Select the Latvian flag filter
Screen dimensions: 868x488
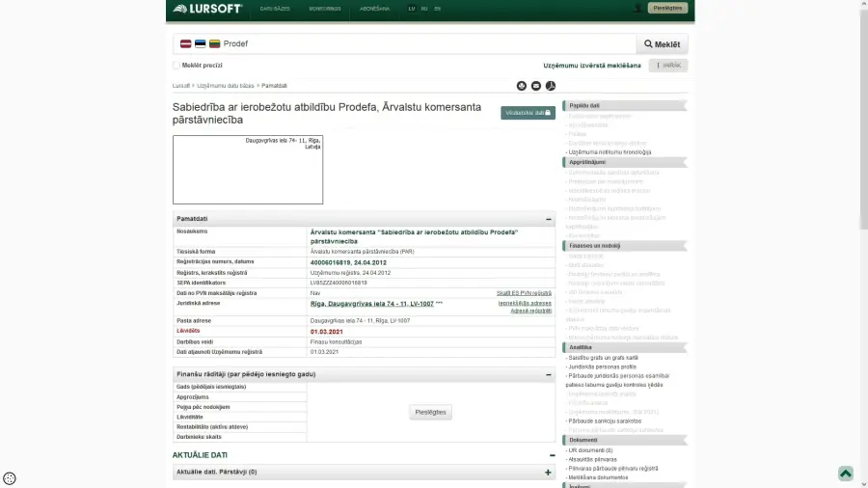[185, 43]
